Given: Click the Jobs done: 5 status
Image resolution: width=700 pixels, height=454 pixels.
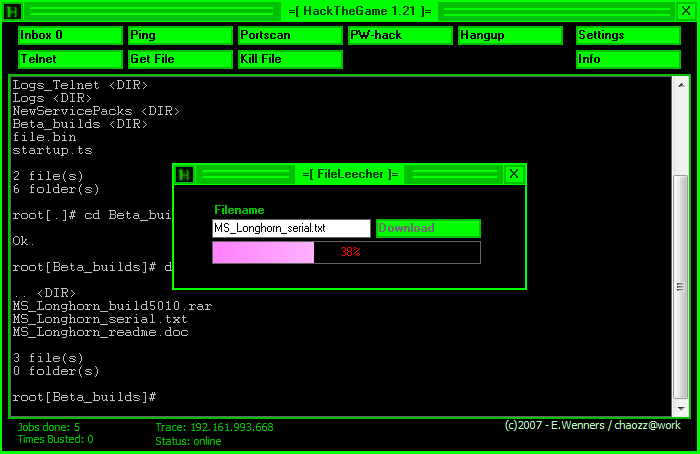Looking at the screenshot, I should click(49, 427).
